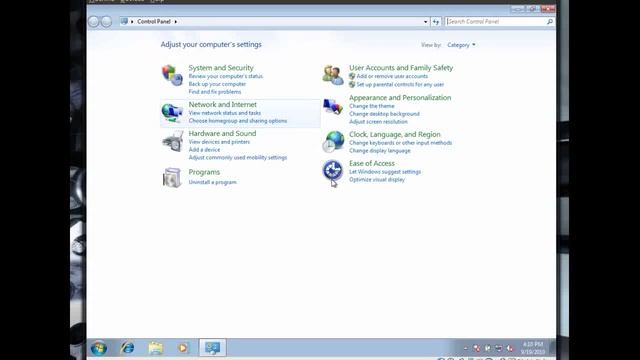Click the computer icon in address bar

click(124, 21)
